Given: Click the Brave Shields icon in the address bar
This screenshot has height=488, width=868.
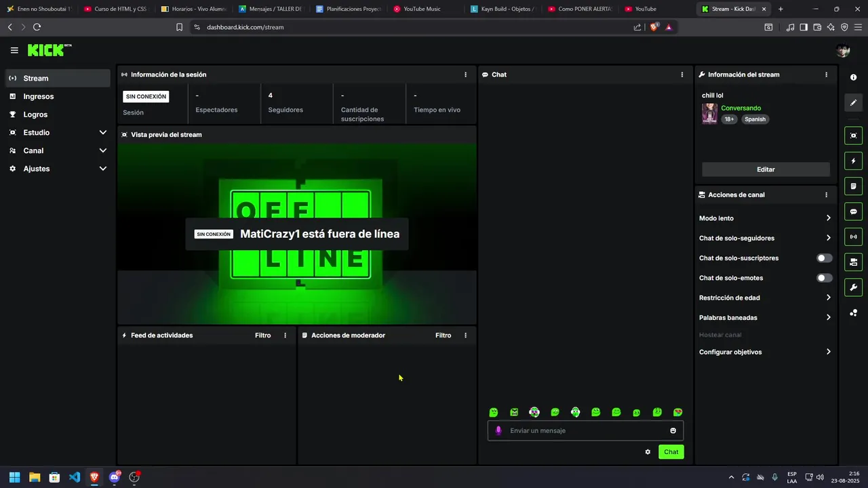Looking at the screenshot, I should (x=654, y=27).
